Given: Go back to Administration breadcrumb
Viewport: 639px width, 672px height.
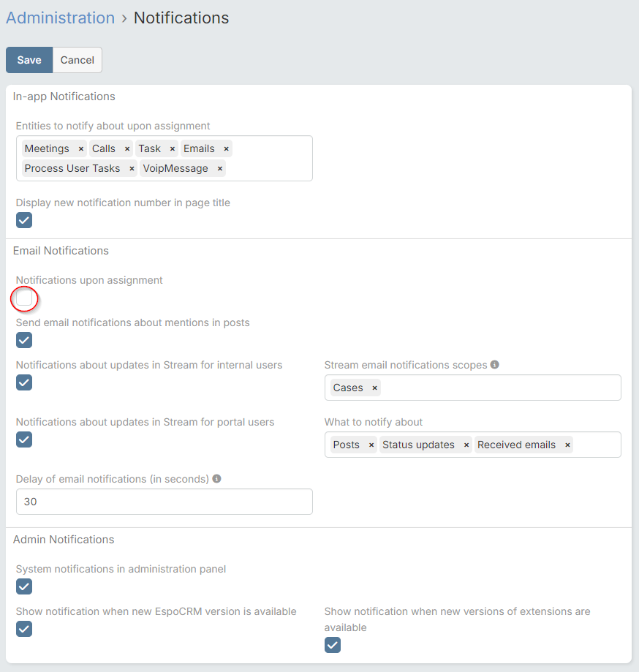Looking at the screenshot, I should coord(60,18).
